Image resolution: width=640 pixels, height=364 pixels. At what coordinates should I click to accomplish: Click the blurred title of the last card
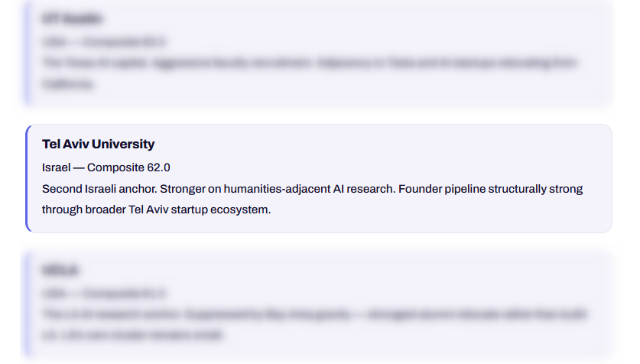(60, 270)
